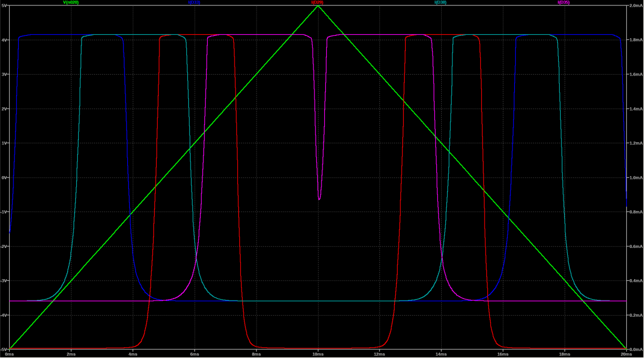Click the 8ms time axis label
Viewport: 644px width, 358px height.
point(256,354)
